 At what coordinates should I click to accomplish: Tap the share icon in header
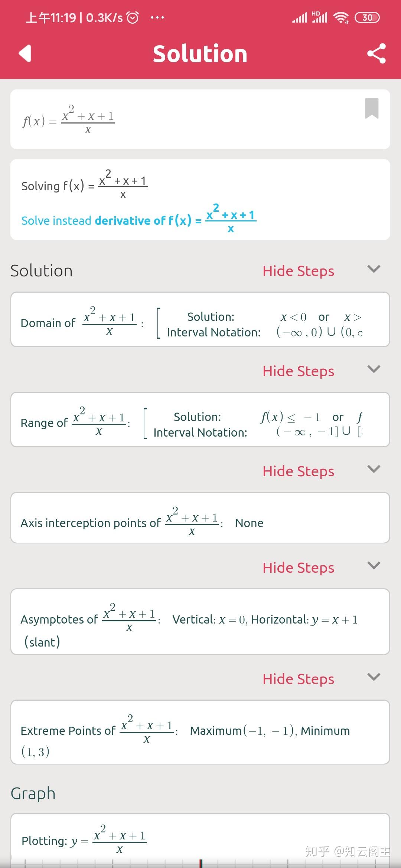pos(376,53)
